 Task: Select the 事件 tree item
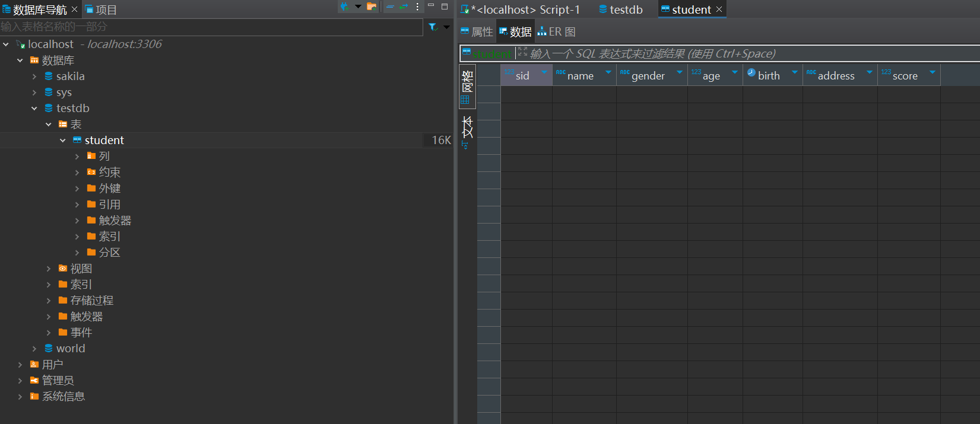(x=81, y=333)
